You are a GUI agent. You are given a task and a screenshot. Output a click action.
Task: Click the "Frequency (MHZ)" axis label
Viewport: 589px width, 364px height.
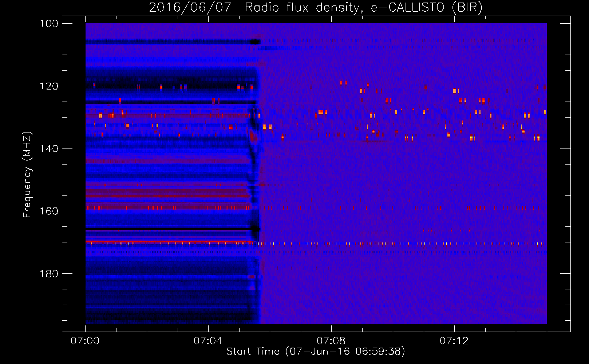[27, 174]
